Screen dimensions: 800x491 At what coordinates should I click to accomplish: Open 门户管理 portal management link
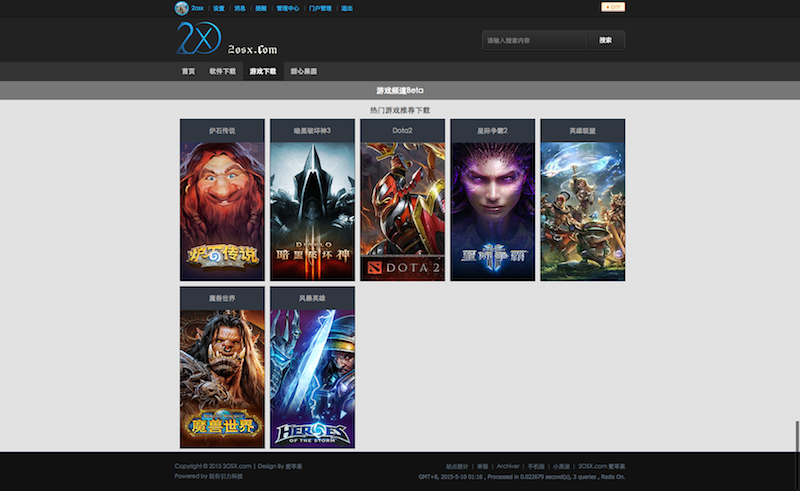320,8
